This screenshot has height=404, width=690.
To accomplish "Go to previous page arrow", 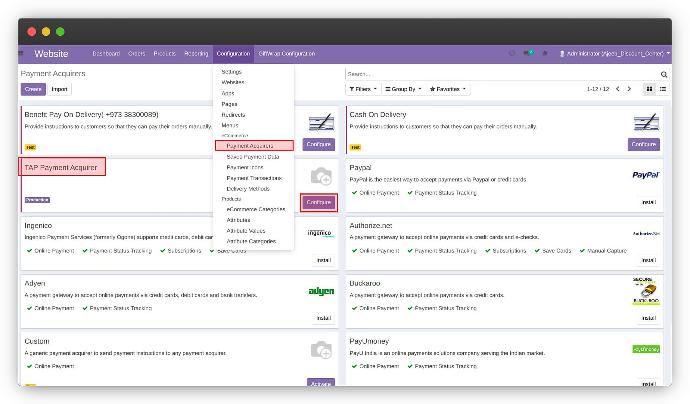I will [617, 89].
